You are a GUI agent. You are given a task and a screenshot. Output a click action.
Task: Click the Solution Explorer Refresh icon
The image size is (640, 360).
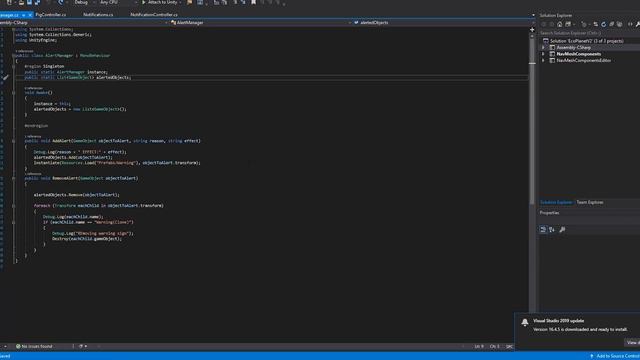click(604, 24)
